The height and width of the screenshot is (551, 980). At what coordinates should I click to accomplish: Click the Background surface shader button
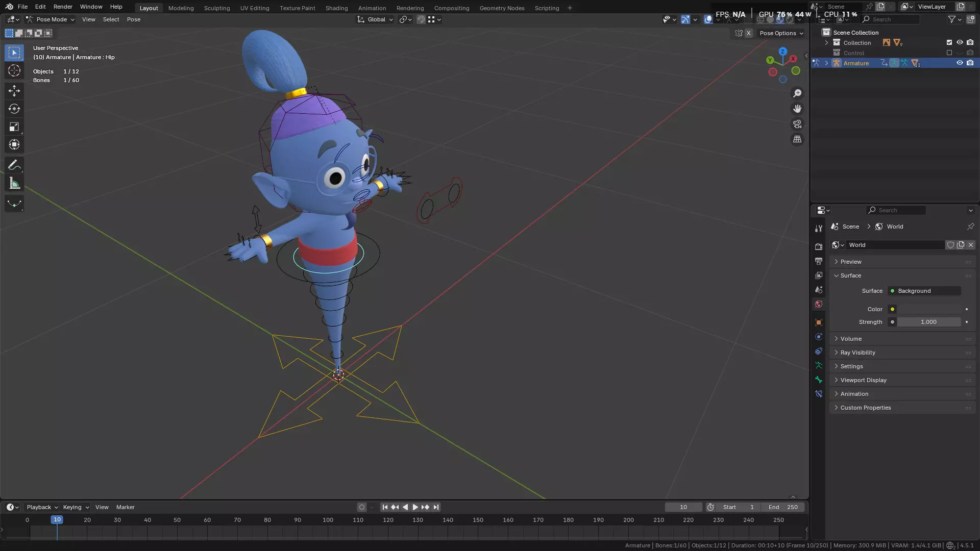coord(924,291)
